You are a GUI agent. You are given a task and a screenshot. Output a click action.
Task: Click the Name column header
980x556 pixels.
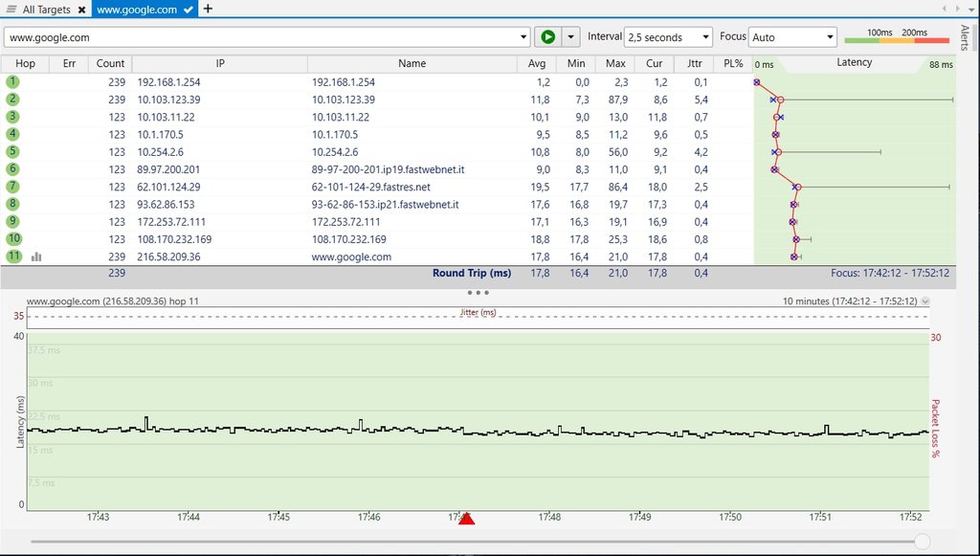pos(412,64)
